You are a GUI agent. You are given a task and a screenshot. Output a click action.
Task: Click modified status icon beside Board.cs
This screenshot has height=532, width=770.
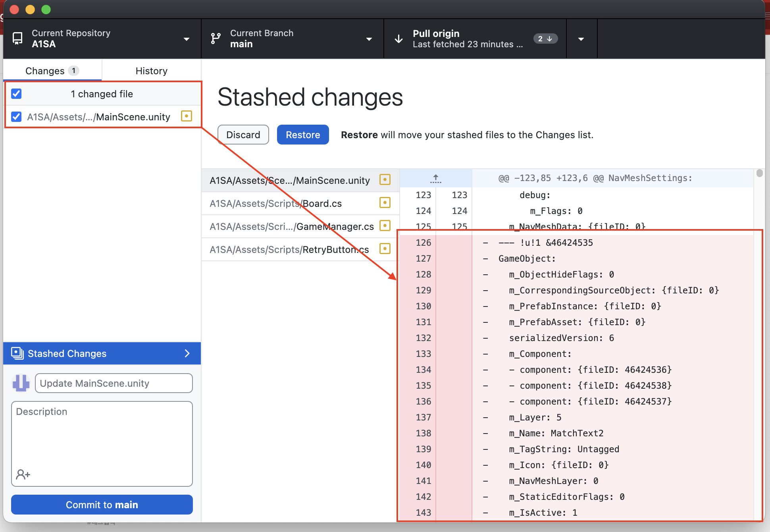(x=385, y=203)
